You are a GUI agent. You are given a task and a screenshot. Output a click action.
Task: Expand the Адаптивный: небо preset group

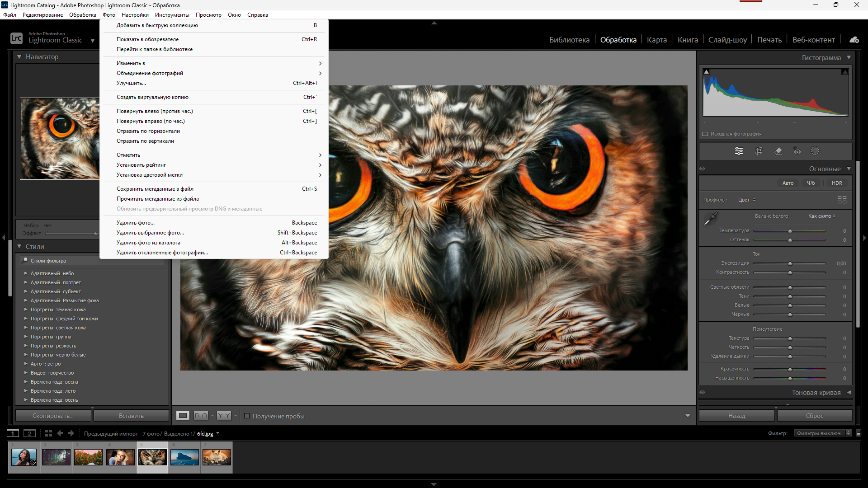[x=26, y=273]
